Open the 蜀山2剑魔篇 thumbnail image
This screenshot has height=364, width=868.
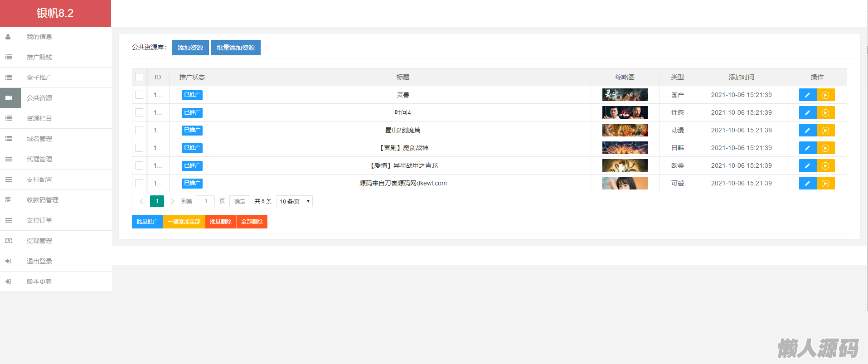625,130
